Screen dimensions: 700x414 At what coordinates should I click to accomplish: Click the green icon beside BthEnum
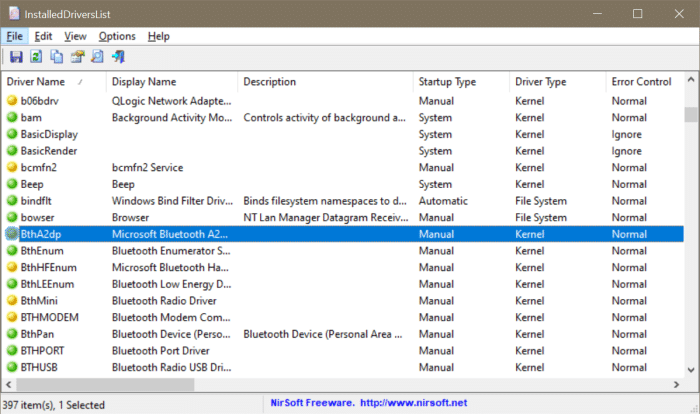(12, 251)
